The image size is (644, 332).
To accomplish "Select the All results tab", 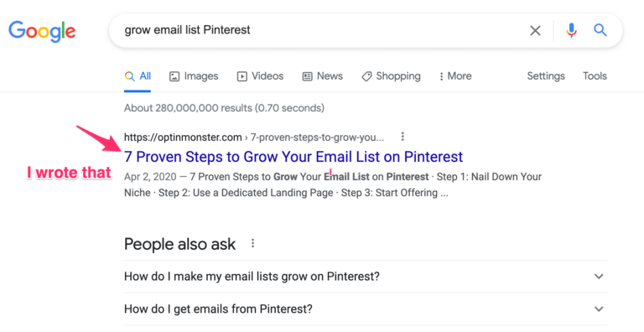I will (138, 76).
